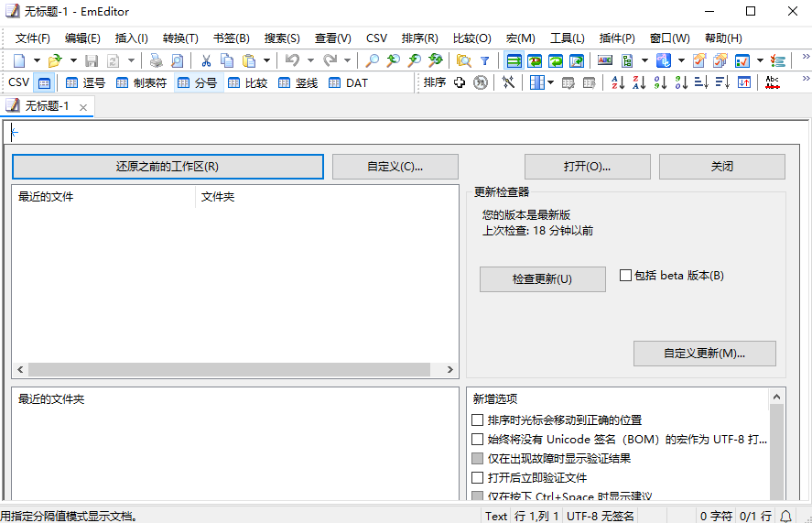Viewport: 812px width, 523px height.
Task: Click the strikethrough Abc delete duplicates icon
Action: click(772, 82)
